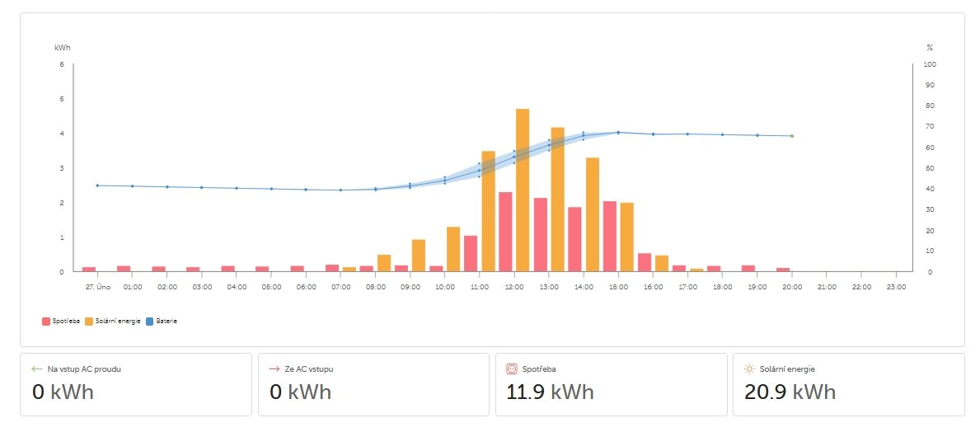Select the red consumption bar at 16:00
Screen dimensions: 980x432
pos(645,262)
